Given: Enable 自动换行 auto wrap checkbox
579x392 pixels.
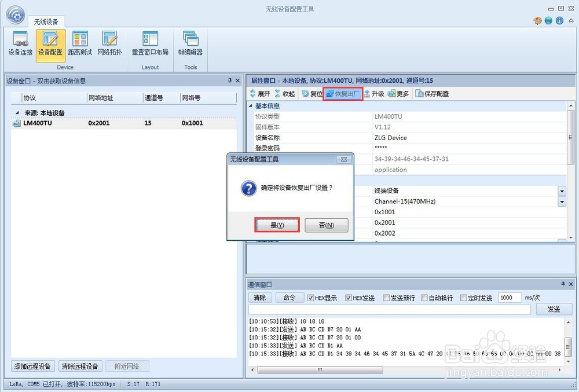Looking at the screenshot, I should (x=424, y=298).
